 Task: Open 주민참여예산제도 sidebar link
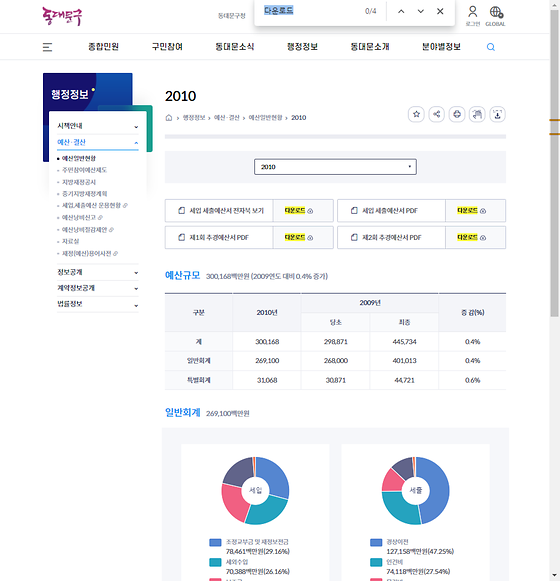click(x=85, y=170)
